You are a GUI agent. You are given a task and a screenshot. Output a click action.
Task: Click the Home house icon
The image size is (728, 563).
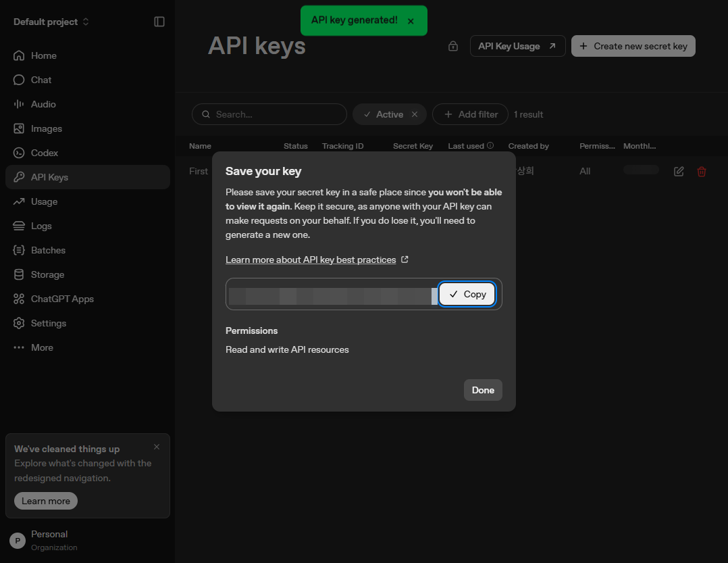[x=19, y=55]
